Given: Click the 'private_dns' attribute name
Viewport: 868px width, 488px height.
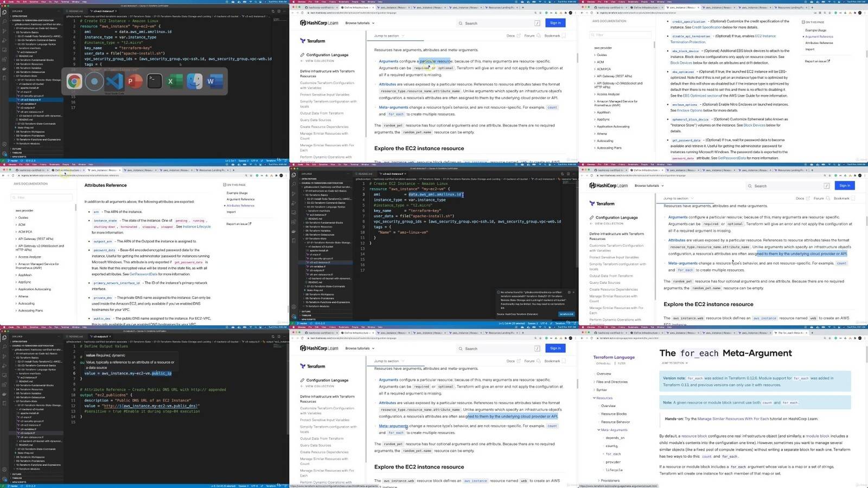Looking at the screenshot, I should click(102, 298).
